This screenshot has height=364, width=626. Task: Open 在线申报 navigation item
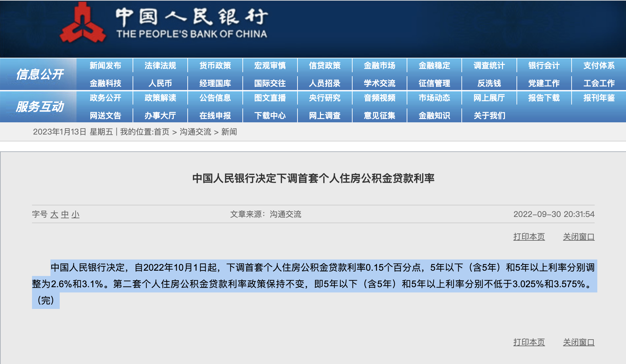coord(215,116)
